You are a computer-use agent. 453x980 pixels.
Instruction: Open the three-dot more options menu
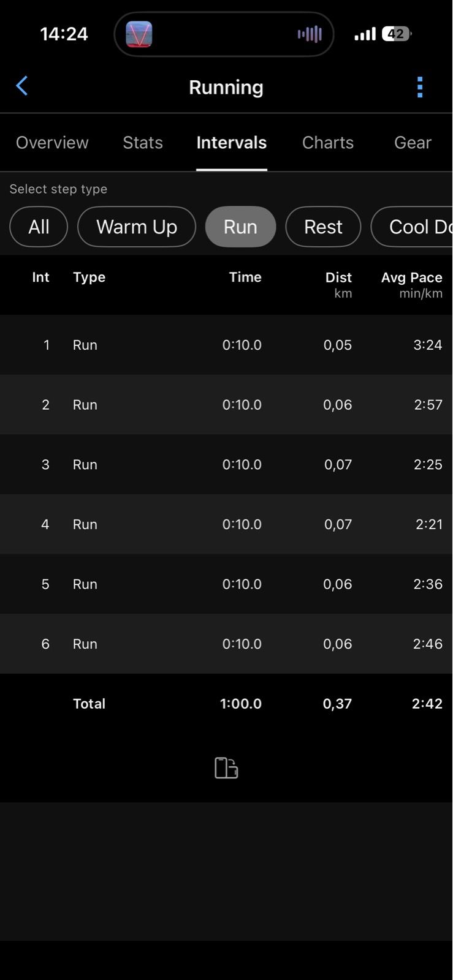tap(420, 87)
